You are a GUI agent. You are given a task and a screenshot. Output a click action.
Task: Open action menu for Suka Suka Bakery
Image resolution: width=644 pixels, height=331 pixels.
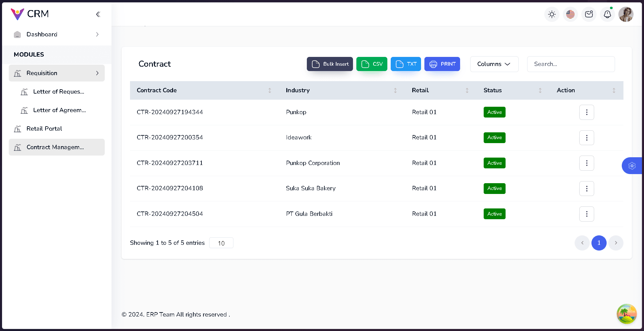(x=586, y=189)
